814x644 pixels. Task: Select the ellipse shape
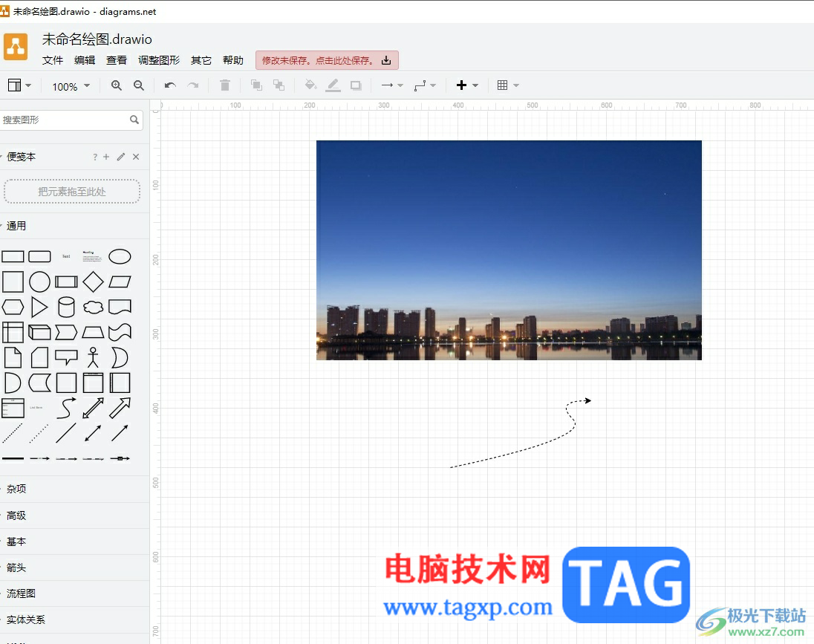[x=120, y=256]
